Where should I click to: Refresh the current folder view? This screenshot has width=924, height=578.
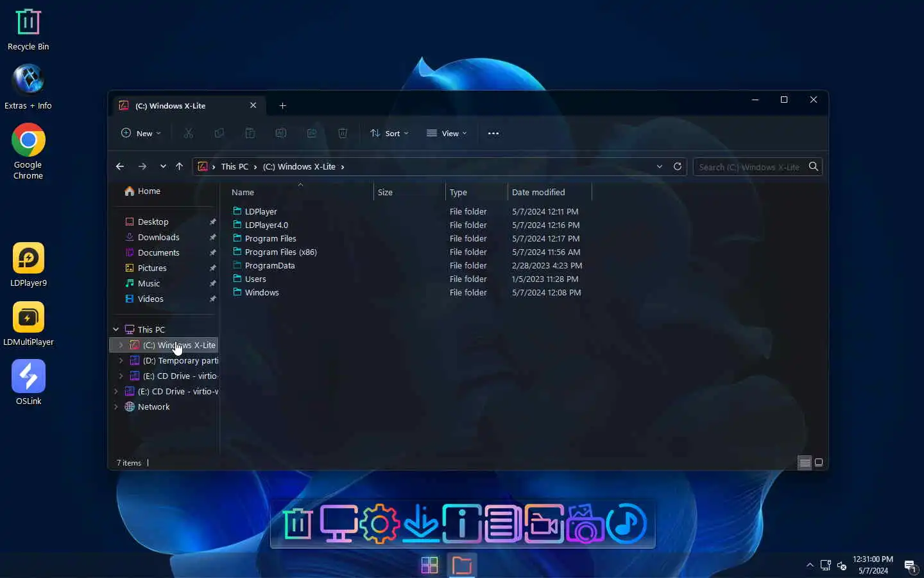pos(677,166)
